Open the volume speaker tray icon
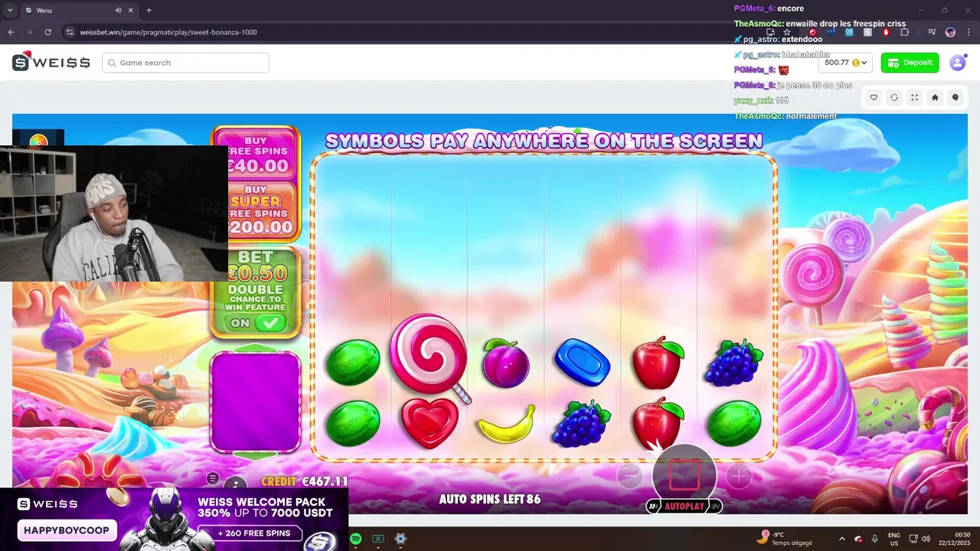The height and width of the screenshot is (551, 980). pyautogui.click(x=926, y=539)
